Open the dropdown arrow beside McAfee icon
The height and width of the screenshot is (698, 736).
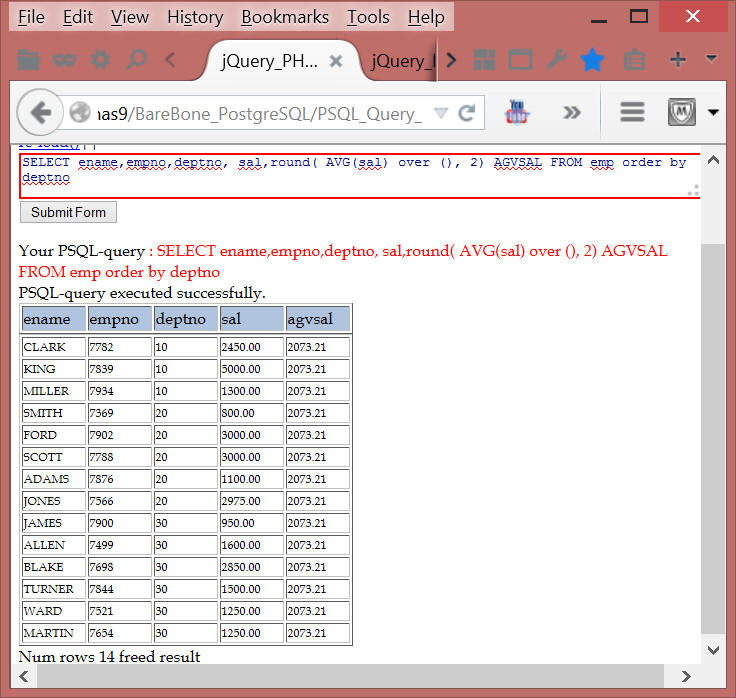[713, 112]
